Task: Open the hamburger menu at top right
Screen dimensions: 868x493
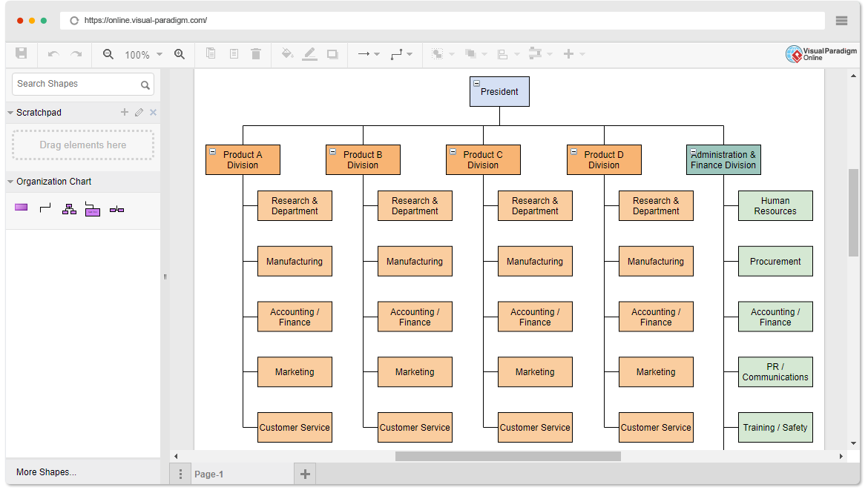Action: tap(841, 21)
